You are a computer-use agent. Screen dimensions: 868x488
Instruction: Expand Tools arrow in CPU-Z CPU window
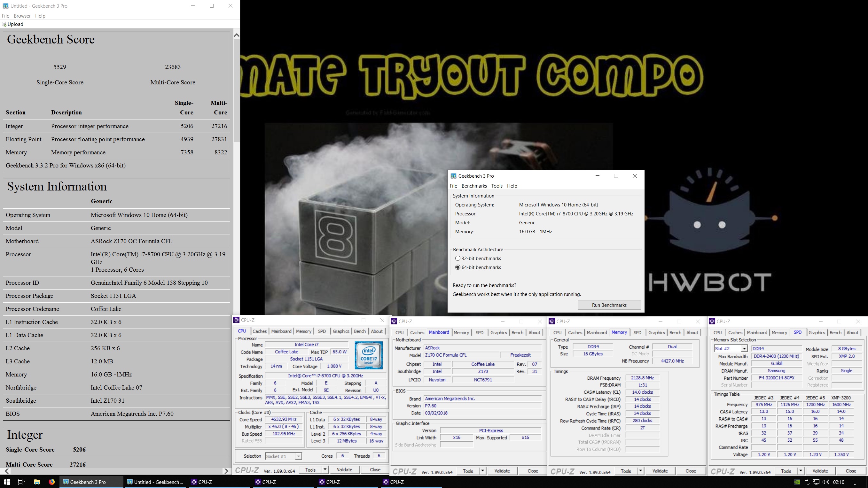pyautogui.click(x=325, y=469)
